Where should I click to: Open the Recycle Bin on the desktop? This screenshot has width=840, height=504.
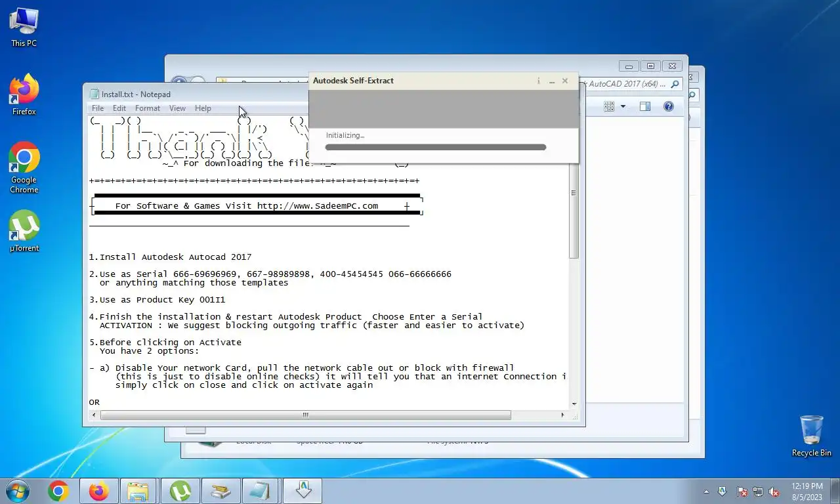[x=811, y=436]
